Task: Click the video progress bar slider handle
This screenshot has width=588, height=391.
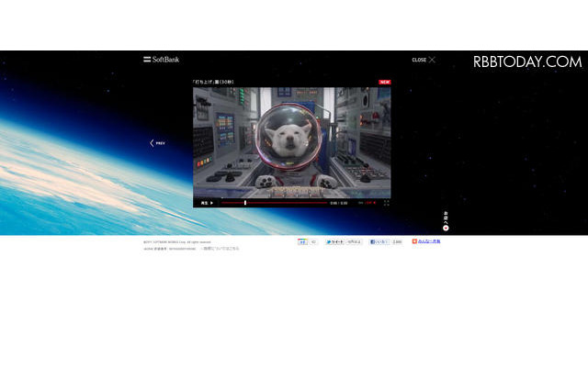Action: [245, 203]
